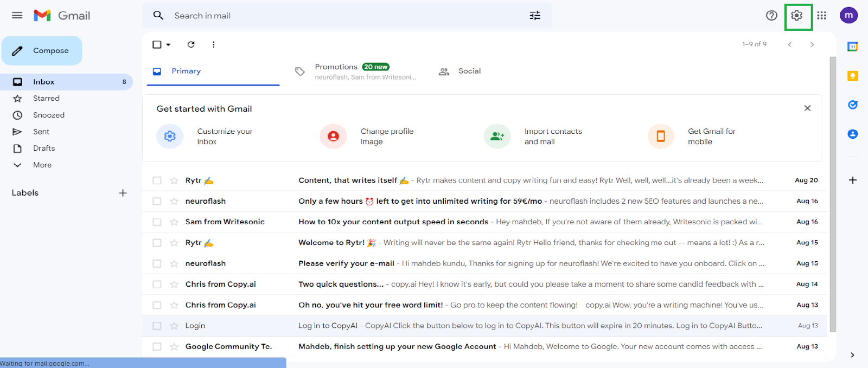
Task: Star the Login CopyAI email
Action: 174,326
